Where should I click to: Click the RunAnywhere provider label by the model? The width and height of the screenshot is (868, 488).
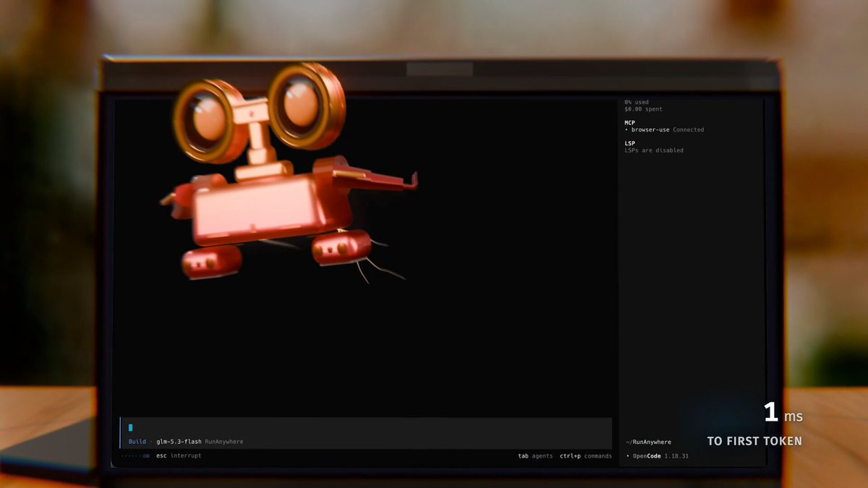(224, 442)
